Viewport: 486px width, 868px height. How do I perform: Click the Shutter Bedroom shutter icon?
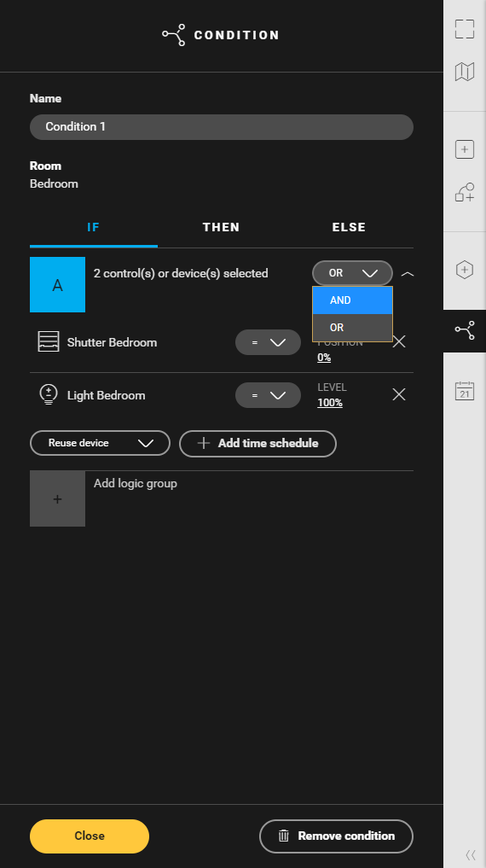click(49, 341)
